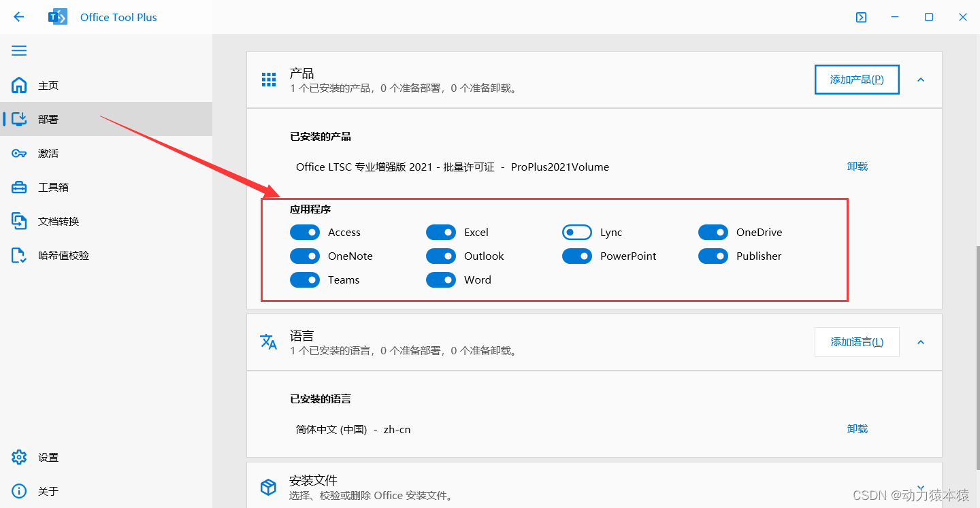Click the 添加语言(L) button
This screenshot has width=980, height=508.
(857, 342)
